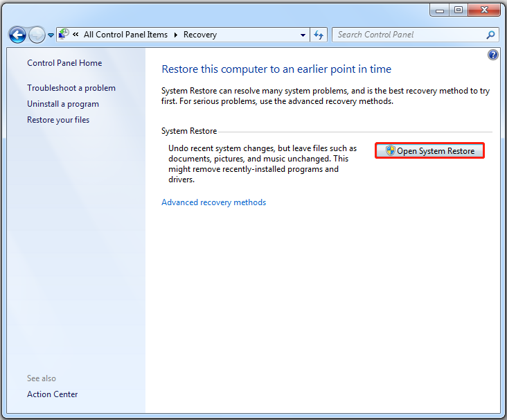Select All Control Panel Items breadcrumb
This screenshot has height=420, width=507.
(x=126, y=35)
